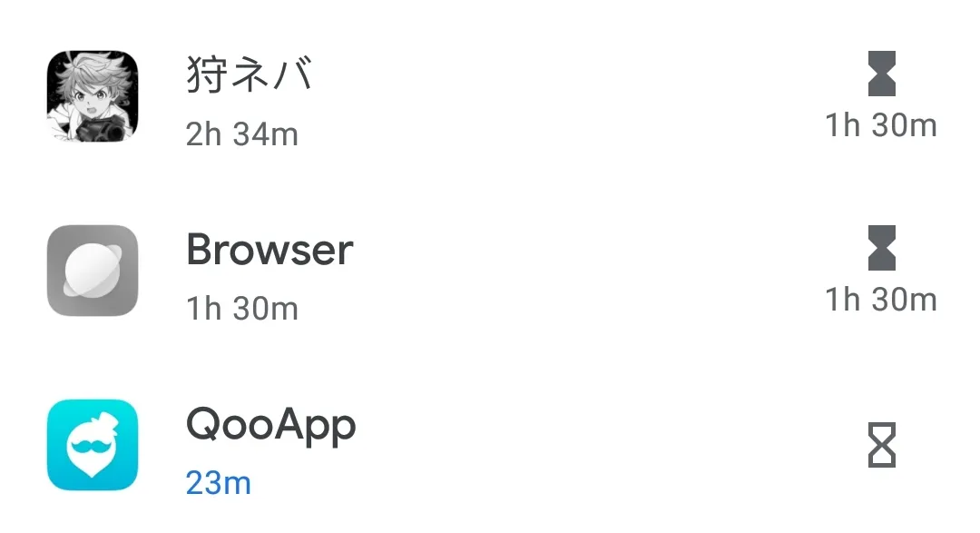The height and width of the screenshot is (533, 980).
Task: Tap the gray Browser app icon
Action: coord(93,271)
